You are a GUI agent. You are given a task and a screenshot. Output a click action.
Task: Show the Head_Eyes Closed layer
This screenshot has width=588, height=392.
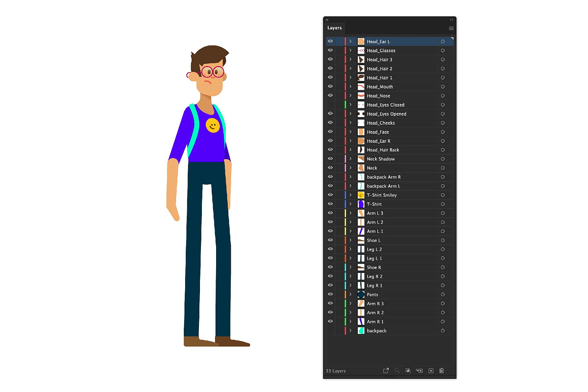coord(330,105)
